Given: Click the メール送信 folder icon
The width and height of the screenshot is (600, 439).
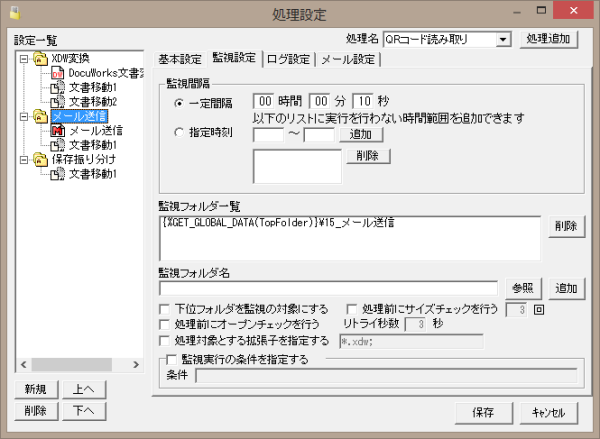Looking at the screenshot, I should [40, 116].
